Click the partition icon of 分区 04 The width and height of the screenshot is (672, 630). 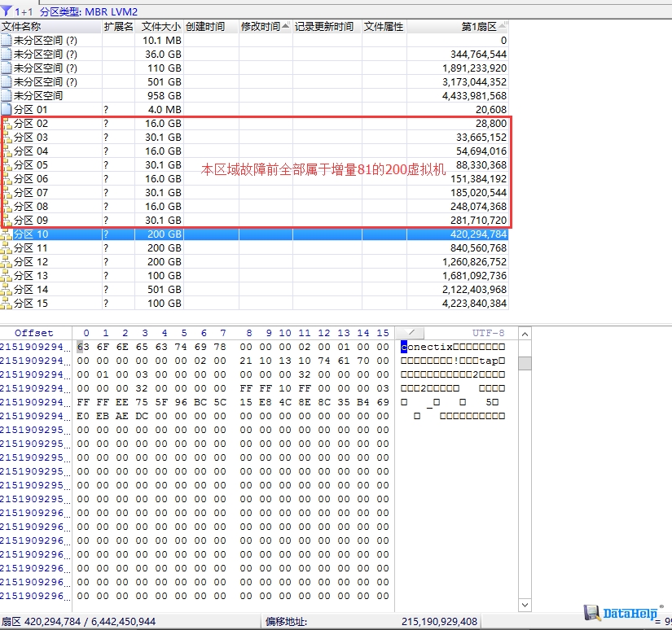[x=7, y=151]
